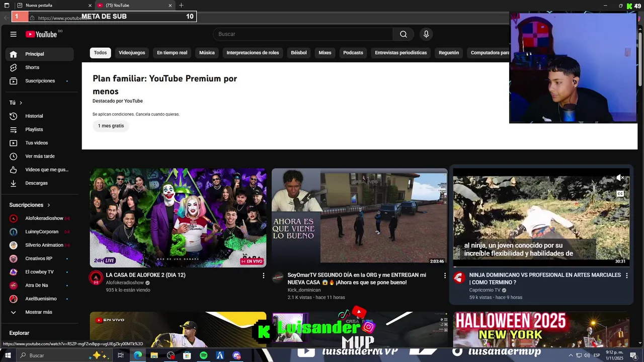Open Suscripciones in the sidebar

pos(40,81)
